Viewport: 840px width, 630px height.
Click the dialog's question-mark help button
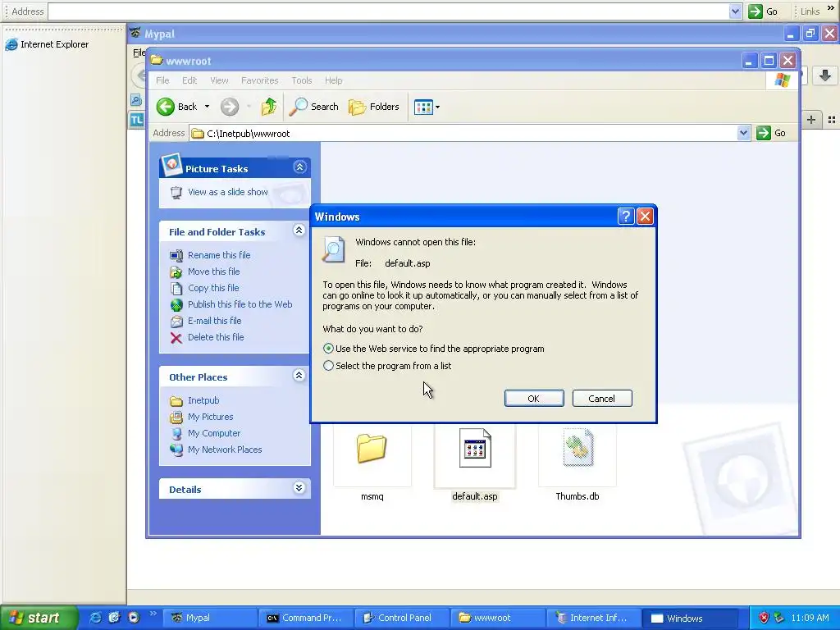(x=625, y=217)
